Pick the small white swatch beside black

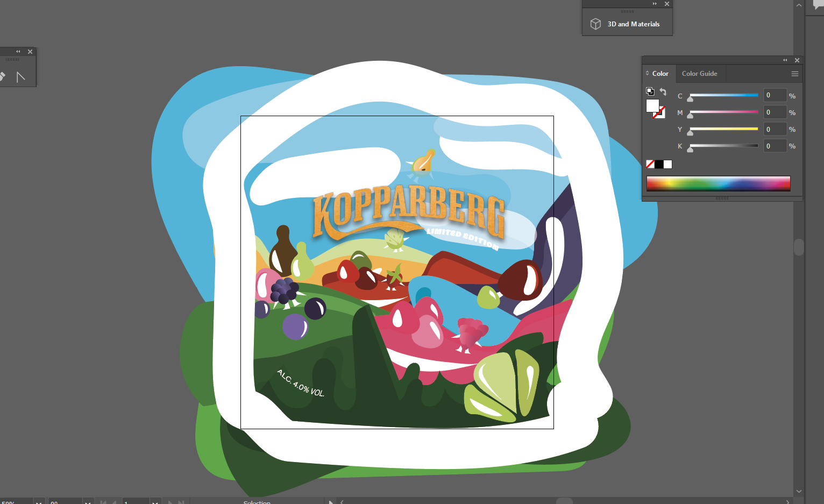pyautogui.click(x=667, y=164)
